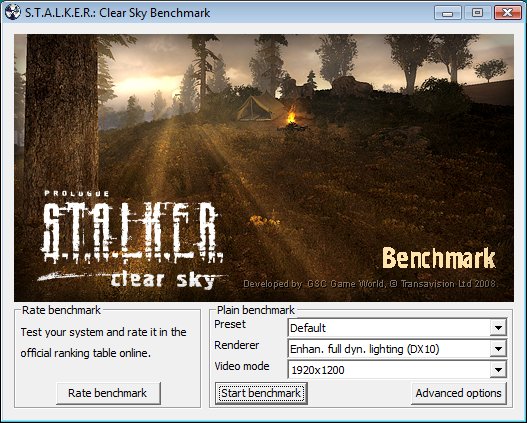Start benchmark using the Start benchmark button
Screen dimensions: 527x423
pyautogui.click(x=261, y=393)
